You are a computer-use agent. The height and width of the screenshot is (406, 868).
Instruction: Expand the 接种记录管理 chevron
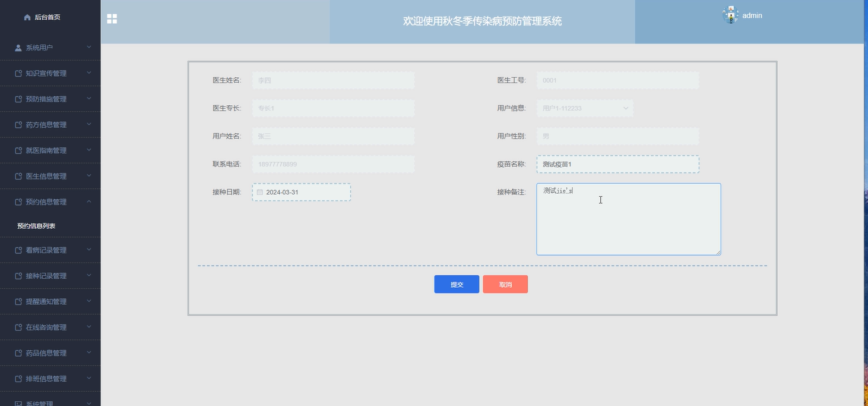tap(89, 275)
